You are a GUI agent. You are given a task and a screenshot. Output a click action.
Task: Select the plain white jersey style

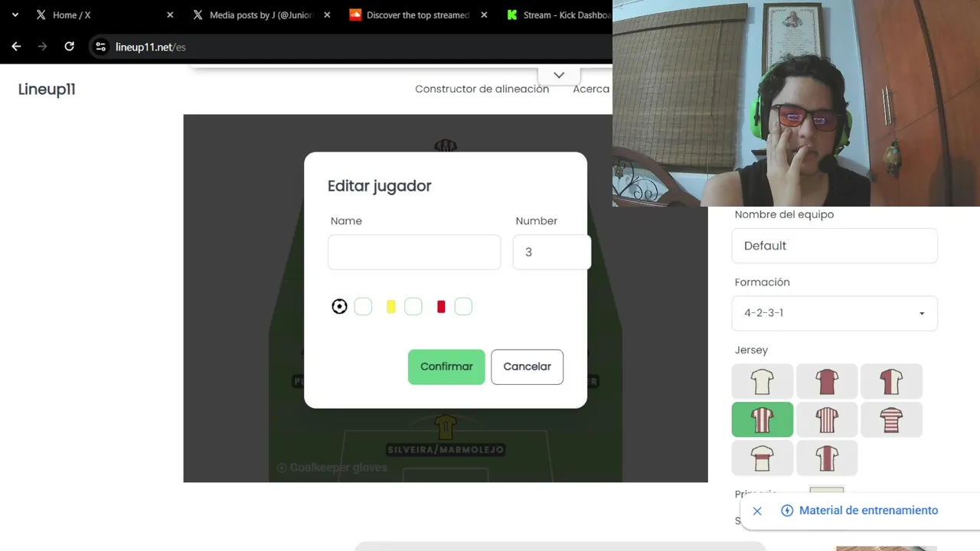[x=762, y=381]
